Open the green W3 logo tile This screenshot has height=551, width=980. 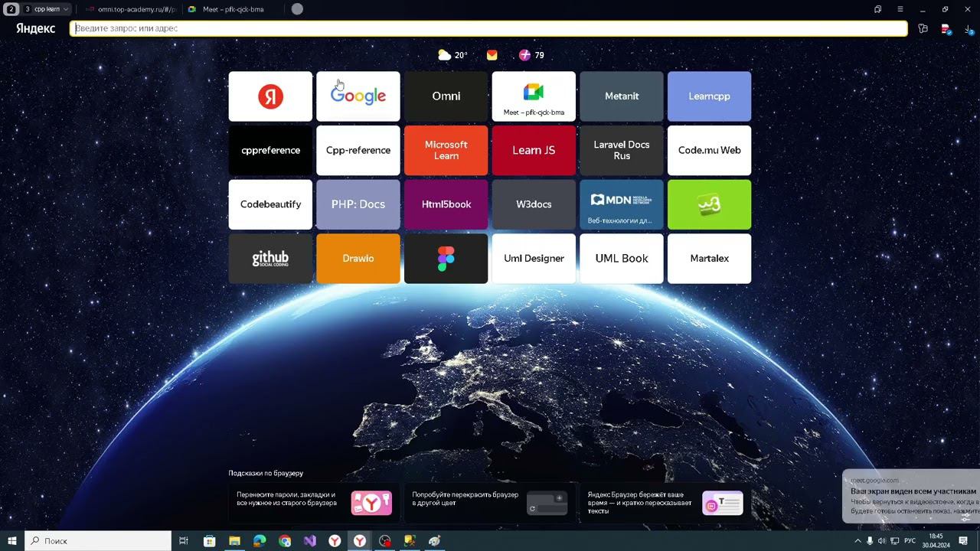click(x=710, y=204)
